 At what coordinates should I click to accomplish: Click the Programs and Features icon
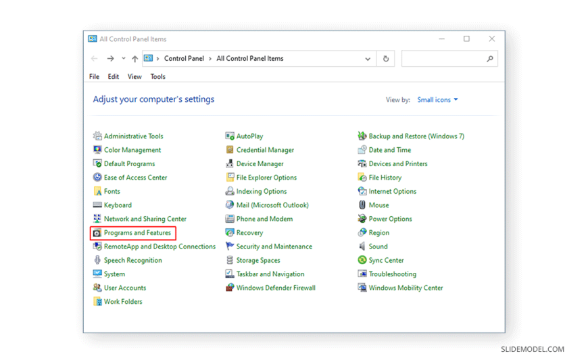tap(97, 233)
